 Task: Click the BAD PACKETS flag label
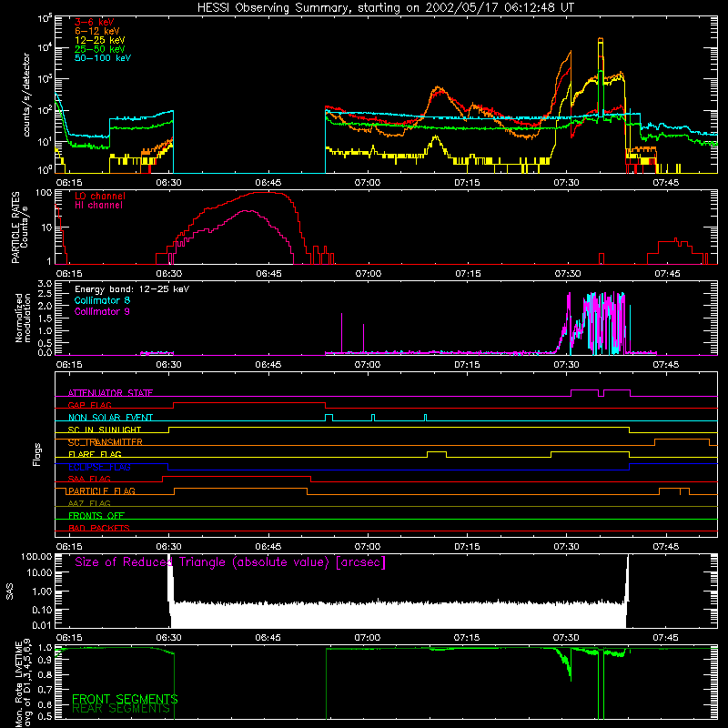(x=99, y=528)
